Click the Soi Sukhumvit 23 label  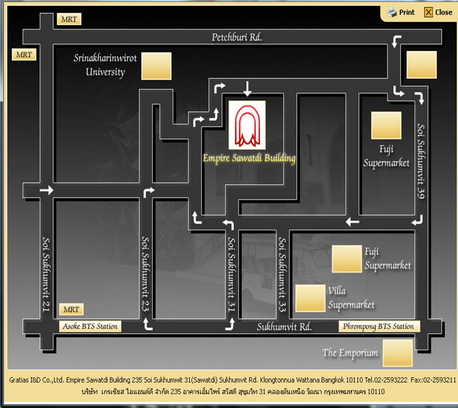pos(145,274)
